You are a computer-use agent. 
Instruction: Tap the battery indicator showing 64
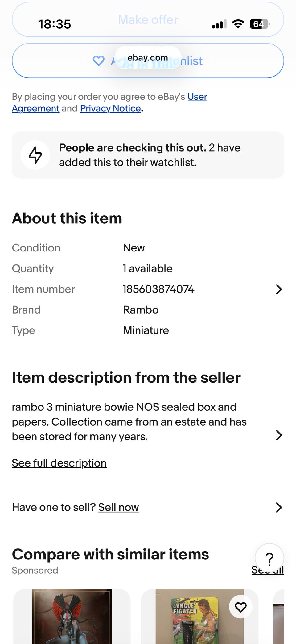point(259,24)
